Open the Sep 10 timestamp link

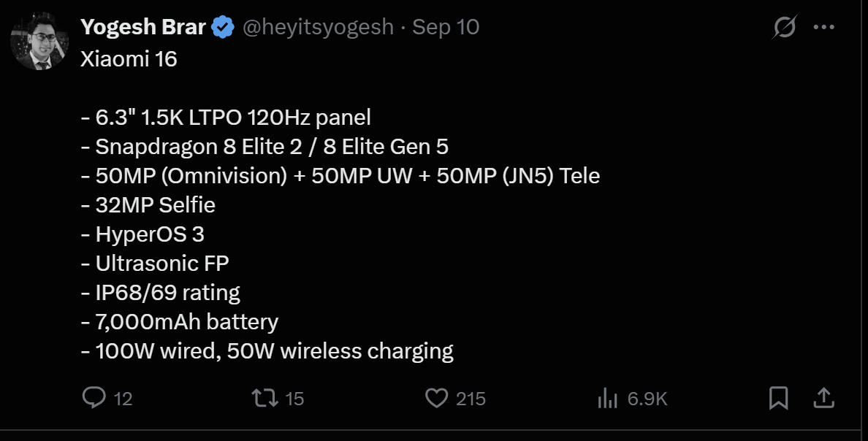pyautogui.click(x=446, y=28)
